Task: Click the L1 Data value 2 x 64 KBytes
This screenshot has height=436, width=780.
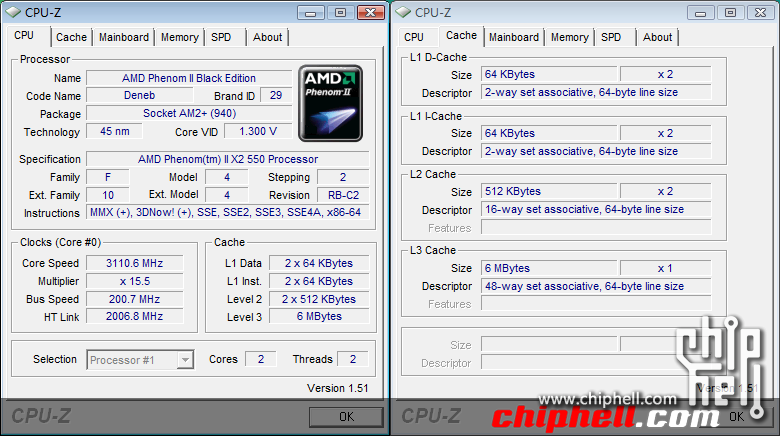Action: (x=319, y=263)
